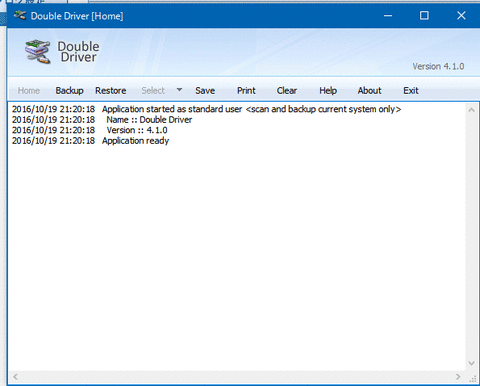This screenshot has height=386, width=480.
Task: Open the Backup section
Action: coord(69,91)
